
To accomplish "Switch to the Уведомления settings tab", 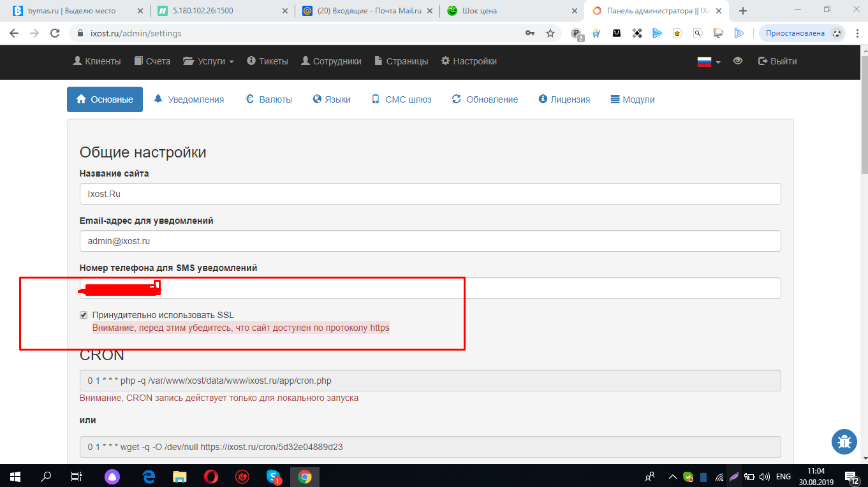I will click(x=189, y=99).
